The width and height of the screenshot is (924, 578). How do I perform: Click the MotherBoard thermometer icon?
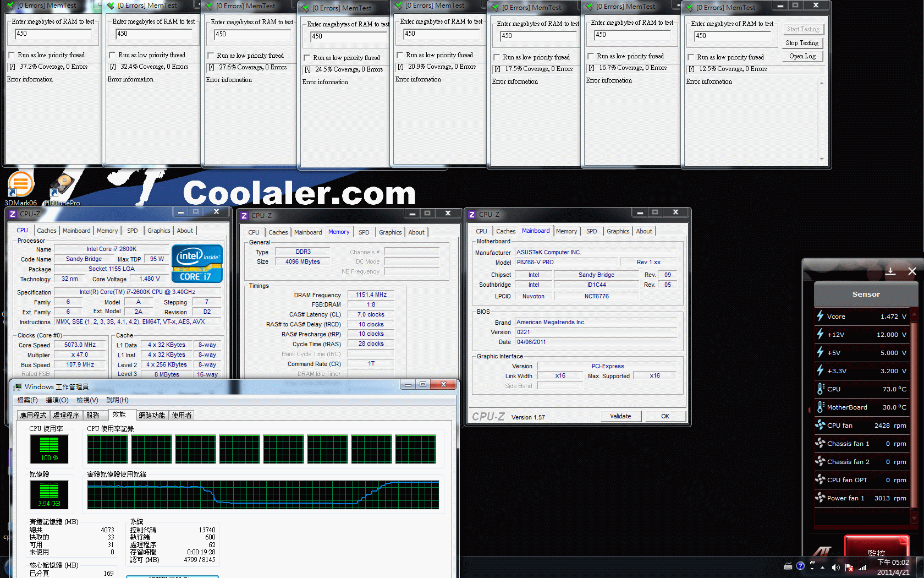[x=821, y=407]
